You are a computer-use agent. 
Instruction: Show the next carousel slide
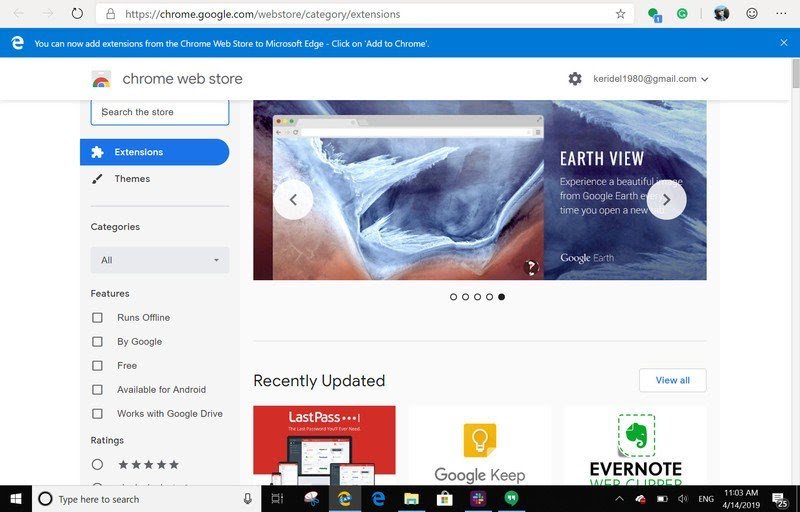[666, 200]
